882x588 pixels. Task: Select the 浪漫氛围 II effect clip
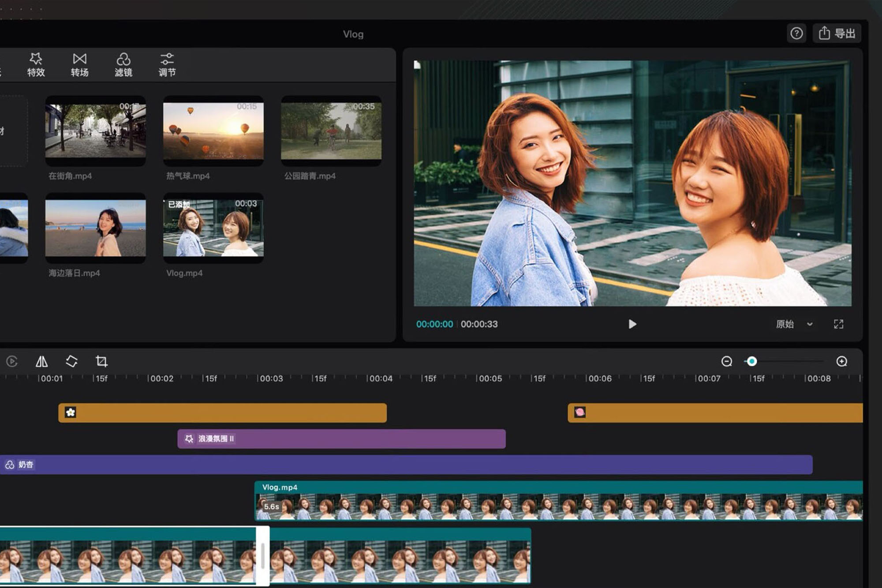[341, 439]
